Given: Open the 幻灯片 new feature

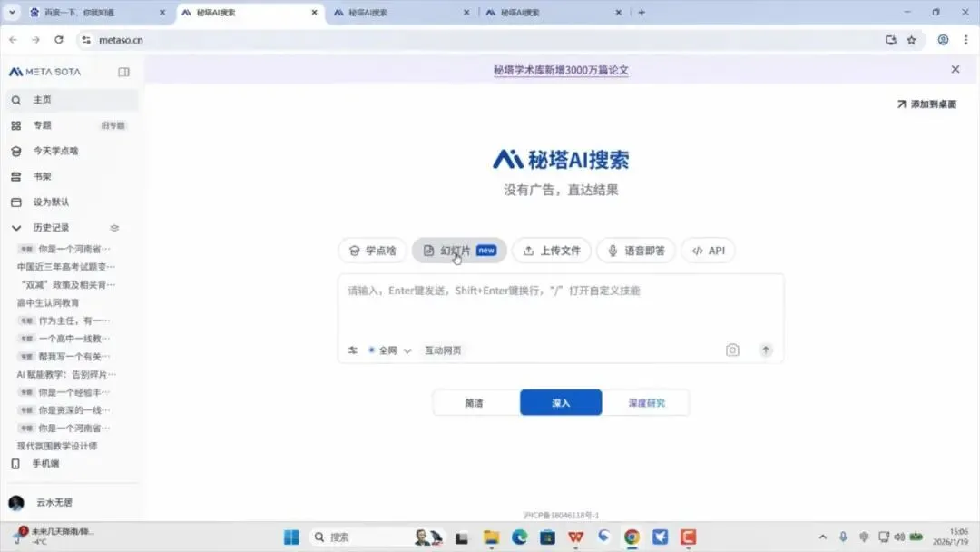Looking at the screenshot, I should 459,251.
